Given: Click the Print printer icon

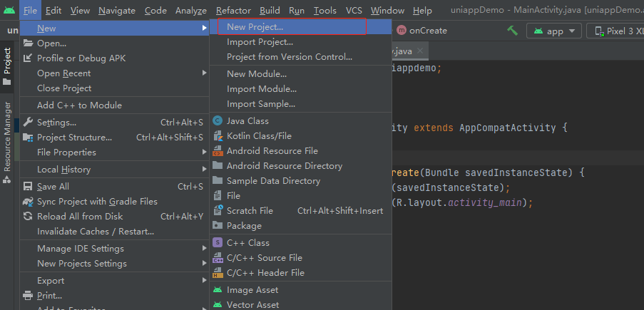Looking at the screenshot, I should click(28, 296).
